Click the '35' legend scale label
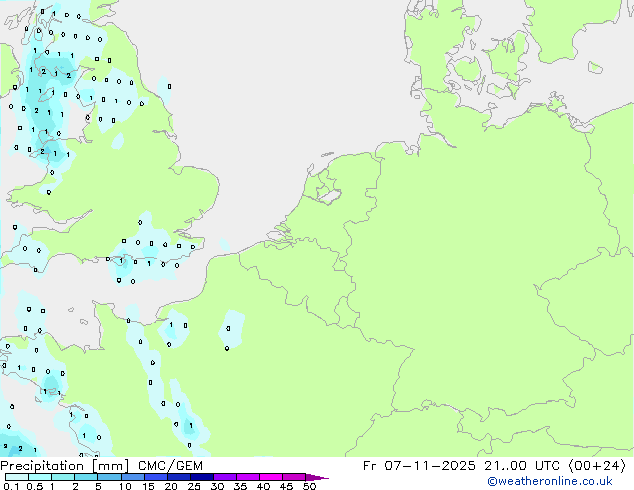The width and height of the screenshot is (634, 490). click(240, 486)
